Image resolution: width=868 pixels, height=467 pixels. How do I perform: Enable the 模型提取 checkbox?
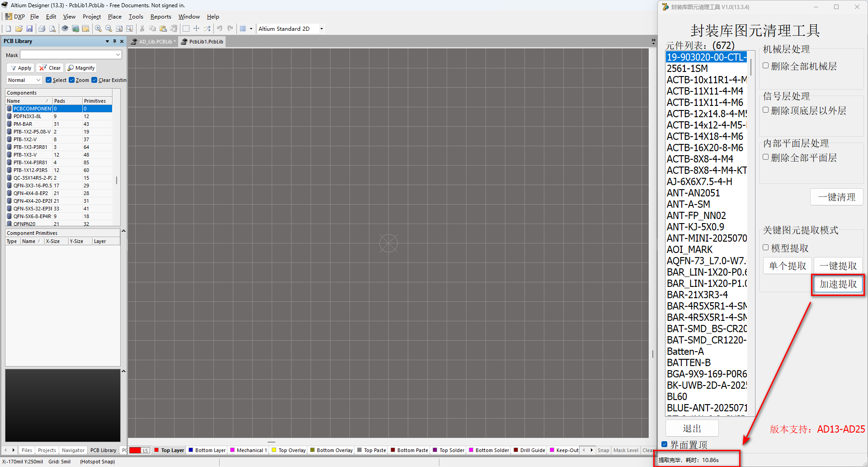tap(766, 248)
